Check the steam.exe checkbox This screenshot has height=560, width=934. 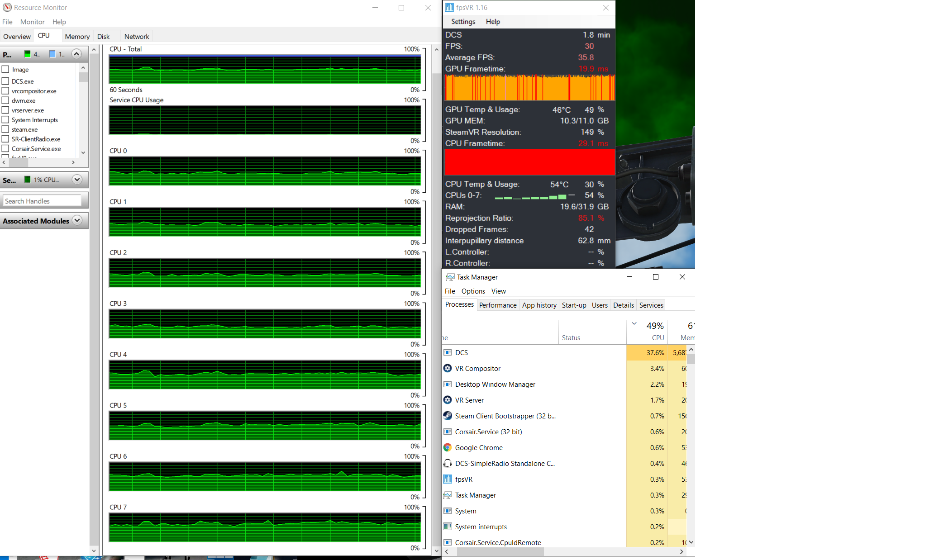tap(5, 129)
